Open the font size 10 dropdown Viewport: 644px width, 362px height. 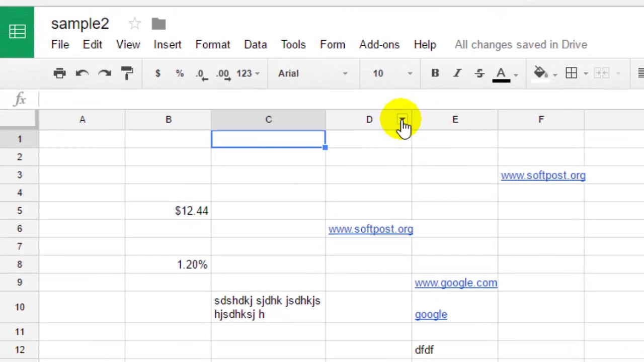(392, 73)
